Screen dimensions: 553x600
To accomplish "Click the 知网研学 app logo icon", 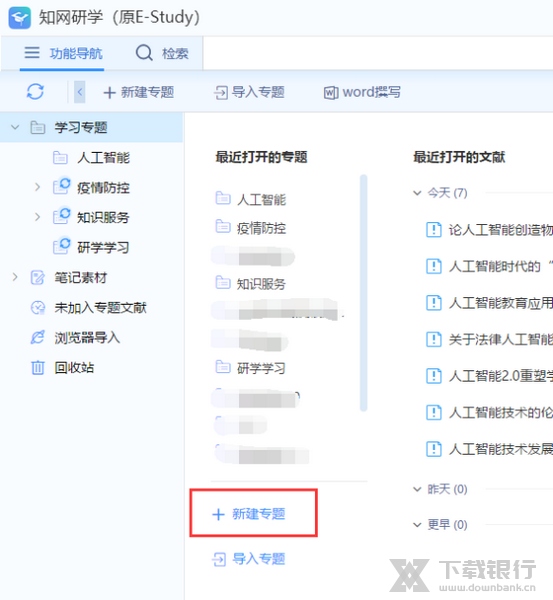I will (x=20, y=18).
